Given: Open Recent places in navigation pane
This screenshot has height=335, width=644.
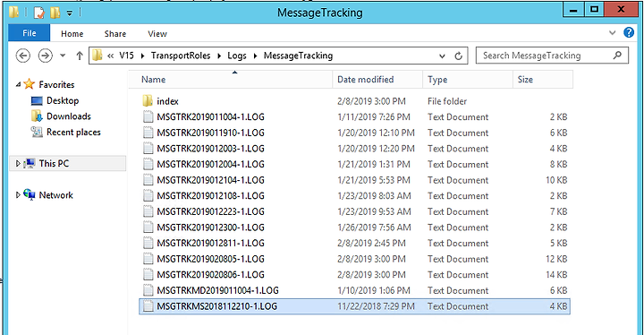Looking at the screenshot, I should tap(73, 132).
